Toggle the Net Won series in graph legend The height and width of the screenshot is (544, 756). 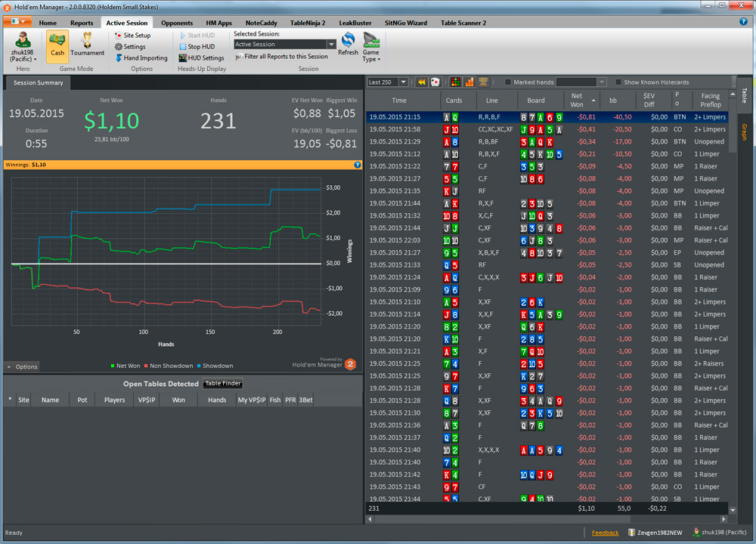pos(125,366)
